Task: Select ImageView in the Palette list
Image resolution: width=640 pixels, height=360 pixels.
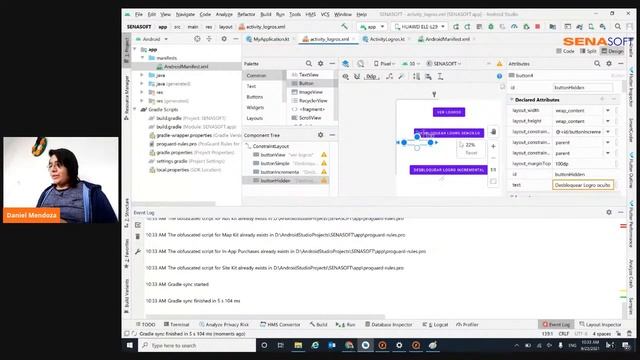Action: 311,92
